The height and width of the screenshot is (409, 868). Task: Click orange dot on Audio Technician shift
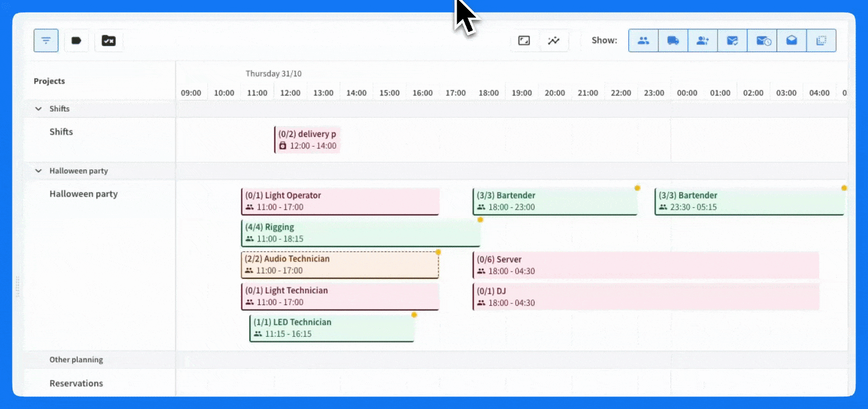pyautogui.click(x=438, y=251)
